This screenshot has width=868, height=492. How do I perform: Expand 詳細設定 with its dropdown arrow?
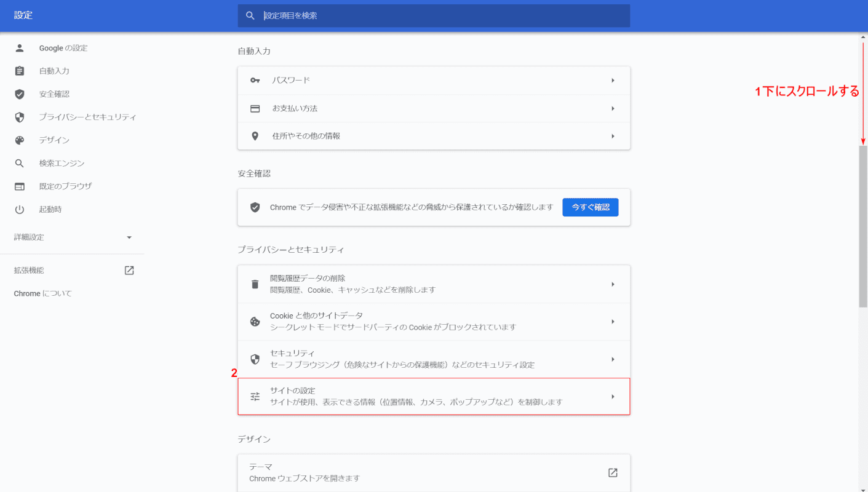(129, 237)
